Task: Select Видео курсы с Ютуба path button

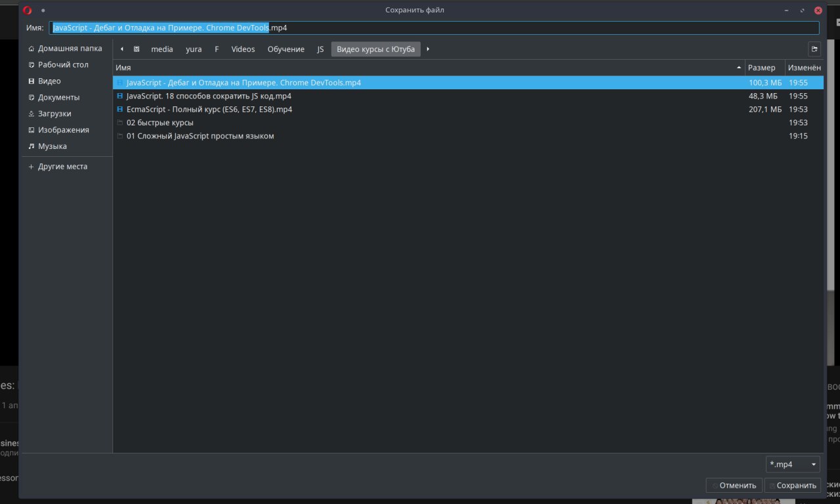Action: point(376,49)
